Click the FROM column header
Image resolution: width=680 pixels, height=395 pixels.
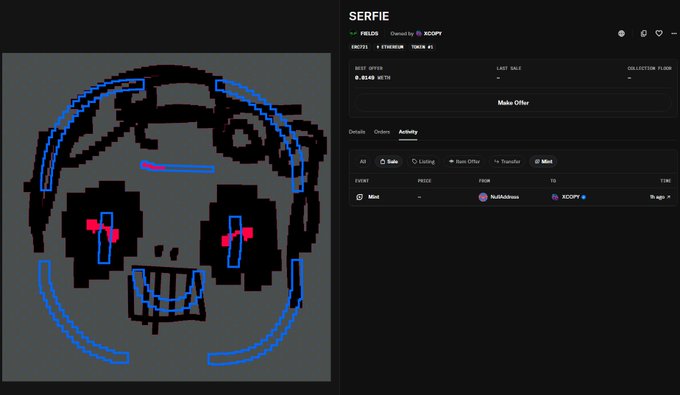[x=484, y=181]
